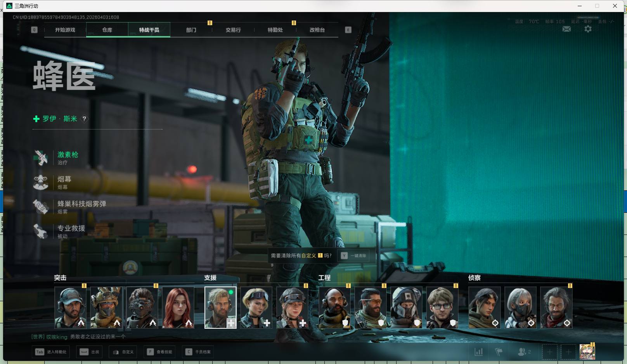Open the friends list icon showing 2
The image size is (627, 364).
point(524,352)
